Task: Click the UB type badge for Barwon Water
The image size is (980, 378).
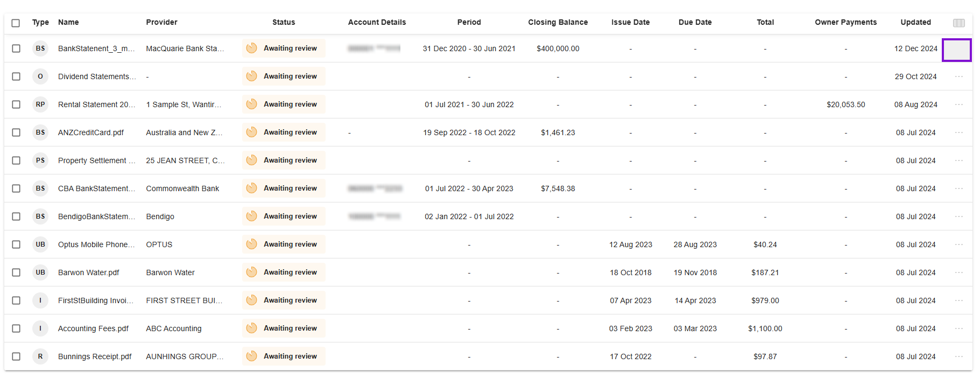Action: [40, 272]
